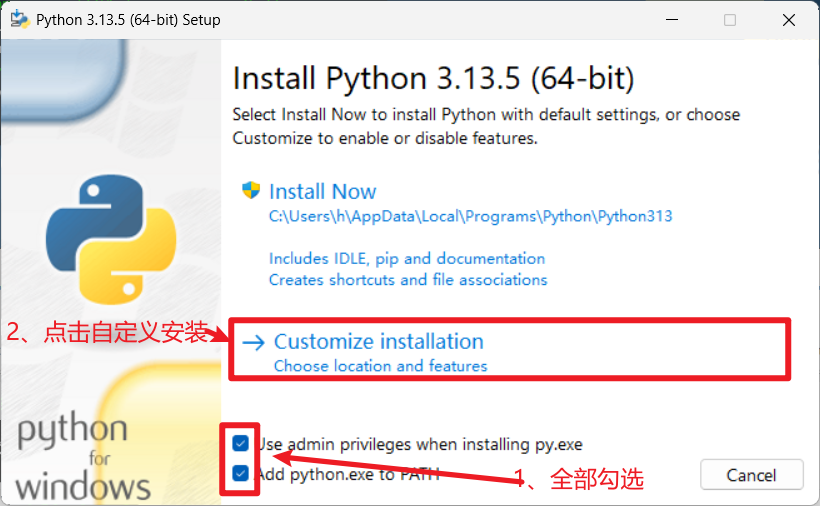Image resolution: width=820 pixels, height=506 pixels.
Task: Click the disabled maximize button in title bar
Action: [730, 20]
